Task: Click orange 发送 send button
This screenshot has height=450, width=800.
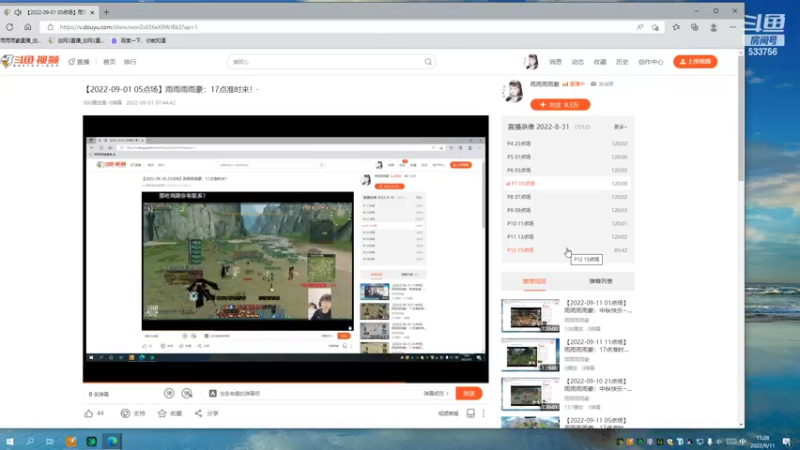Action: pyautogui.click(x=468, y=393)
